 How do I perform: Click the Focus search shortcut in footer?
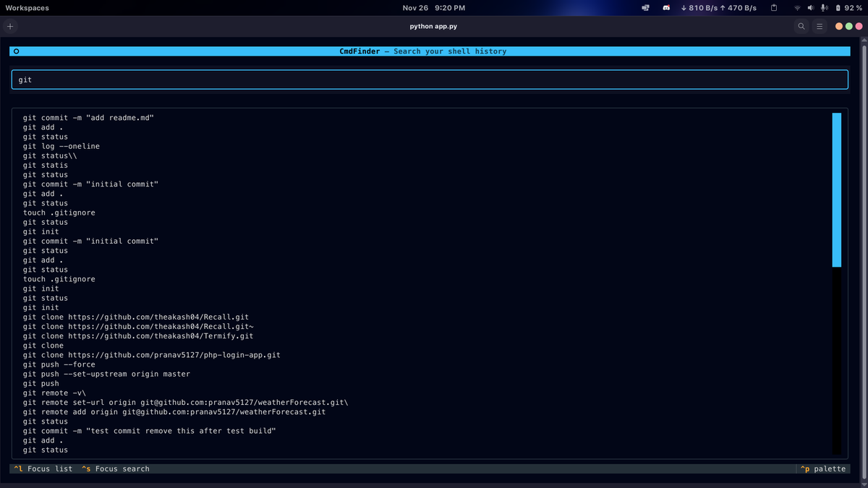pyautogui.click(x=116, y=468)
